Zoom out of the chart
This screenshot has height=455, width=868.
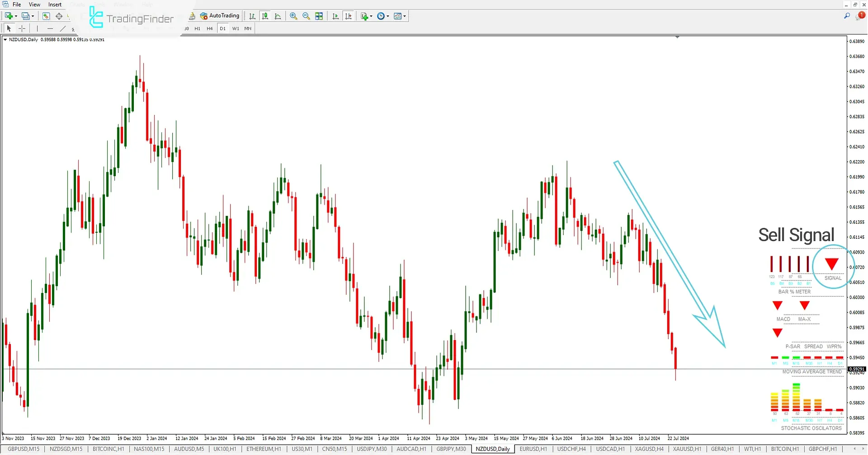click(x=306, y=16)
